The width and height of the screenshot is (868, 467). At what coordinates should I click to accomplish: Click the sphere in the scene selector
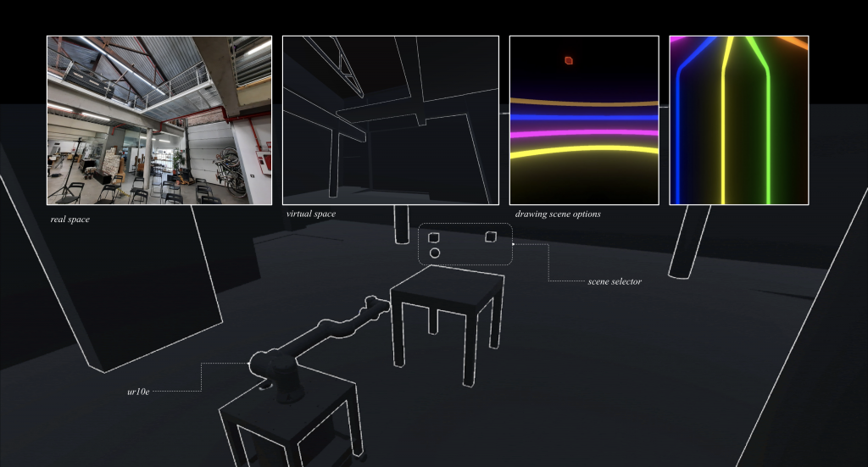tap(435, 253)
